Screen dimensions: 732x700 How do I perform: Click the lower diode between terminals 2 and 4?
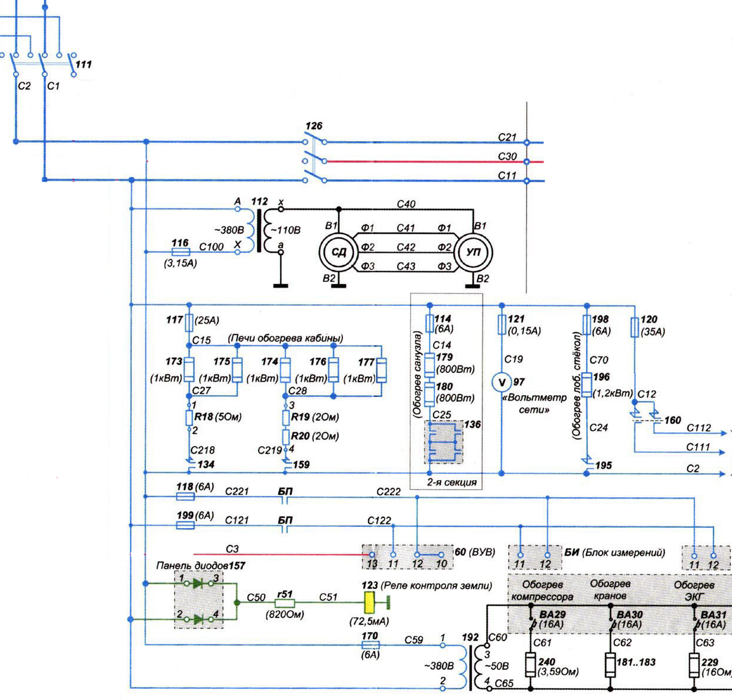click(199, 619)
